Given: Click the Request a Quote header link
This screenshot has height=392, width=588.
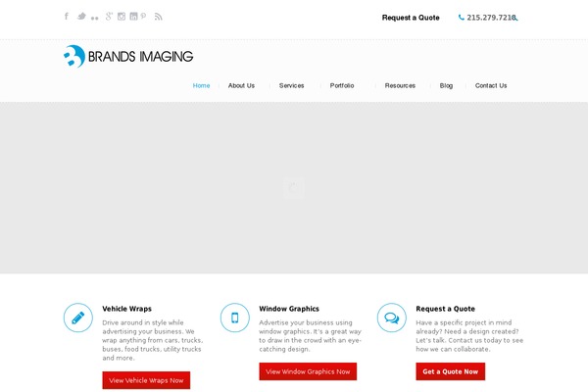Looking at the screenshot, I should (411, 18).
